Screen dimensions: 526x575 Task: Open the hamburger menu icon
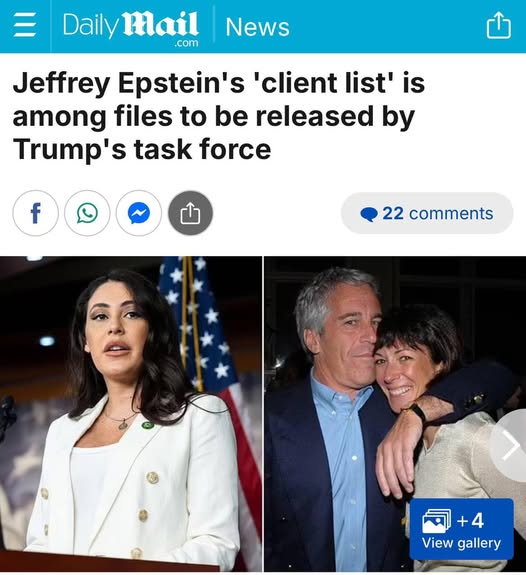coord(25,25)
